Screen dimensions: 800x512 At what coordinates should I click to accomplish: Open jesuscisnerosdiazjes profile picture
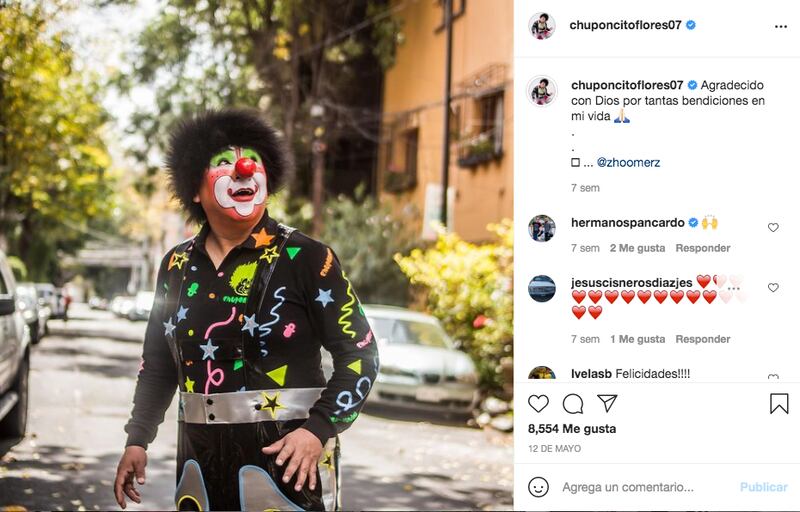[541, 289]
